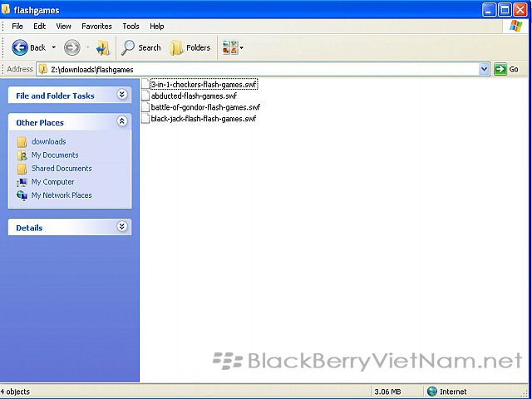Select abducted-flash-games.swf file name
This screenshot has height=399, width=532.
click(194, 96)
